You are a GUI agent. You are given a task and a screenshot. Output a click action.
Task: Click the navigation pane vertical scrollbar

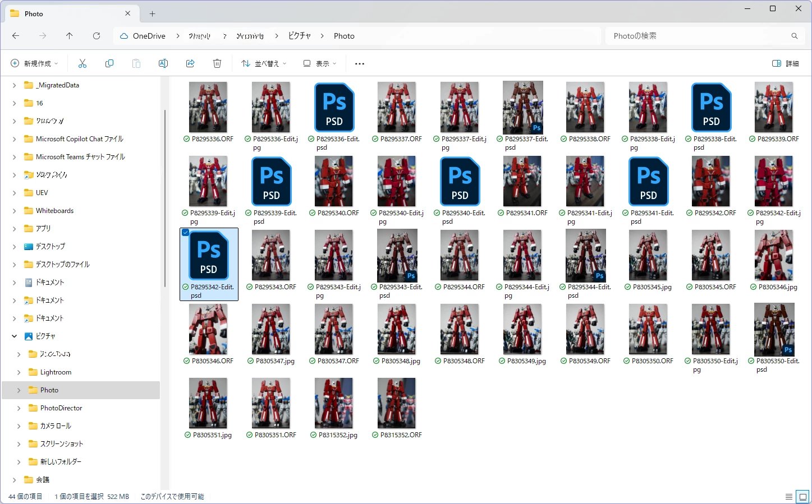click(x=165, y=198)
